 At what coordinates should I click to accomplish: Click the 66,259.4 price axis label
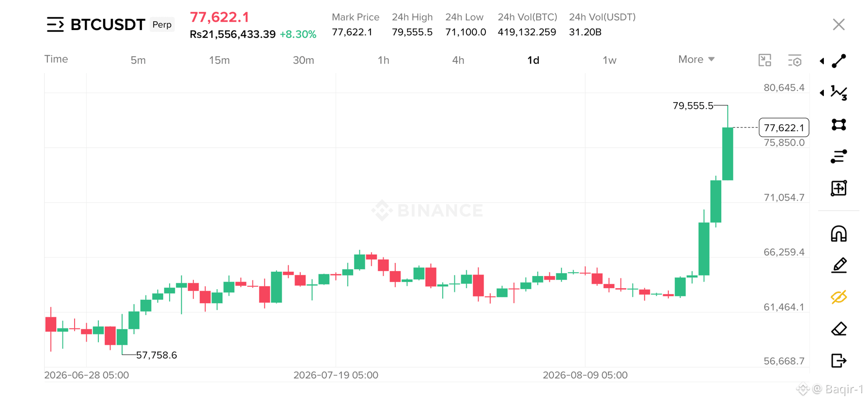tap(784, 252)
